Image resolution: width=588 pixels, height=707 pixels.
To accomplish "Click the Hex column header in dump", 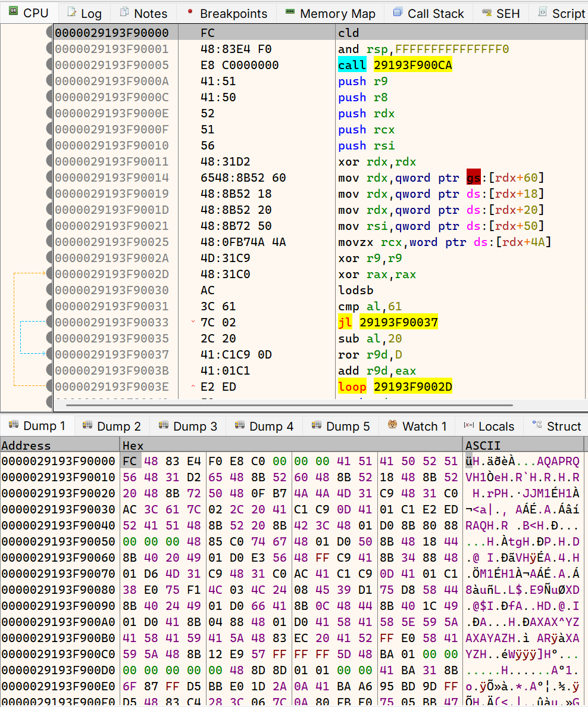I will coord(292,446).
